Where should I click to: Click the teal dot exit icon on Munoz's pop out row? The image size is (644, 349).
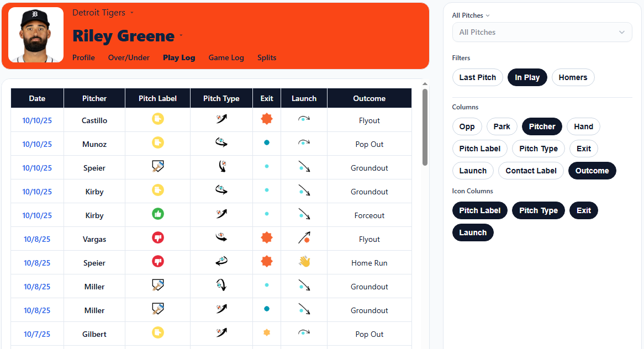point(267,142)
